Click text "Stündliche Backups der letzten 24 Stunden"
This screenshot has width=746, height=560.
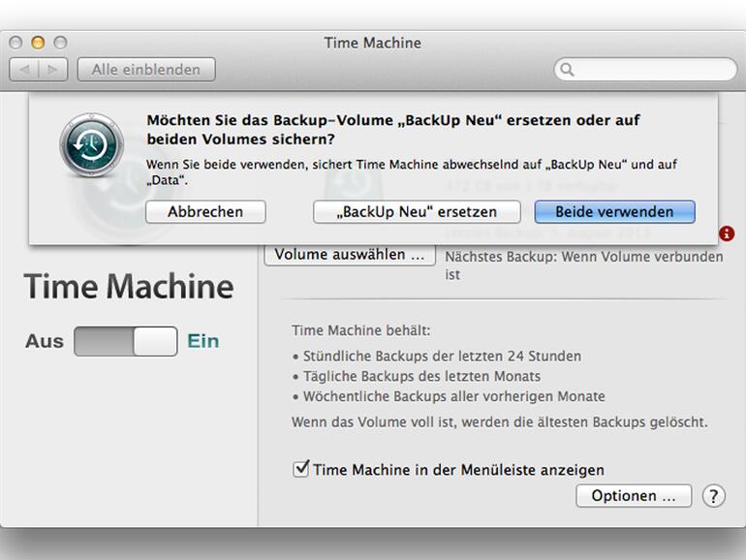[442, 356]
